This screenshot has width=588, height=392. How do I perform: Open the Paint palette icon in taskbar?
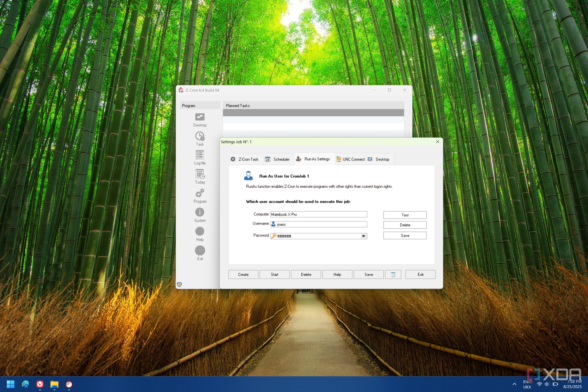pyautogui.click(x=25, y=384)
